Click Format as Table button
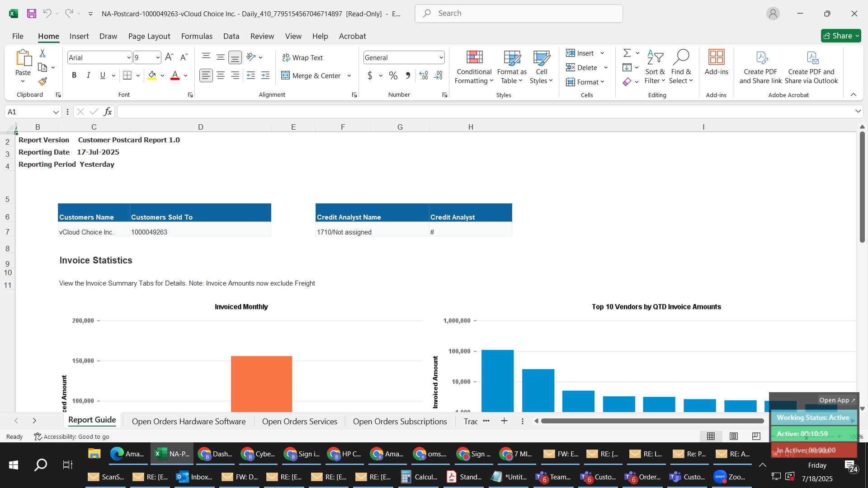Image resolution: width=868 pixels, height=488 pixels. click(512, 67)
